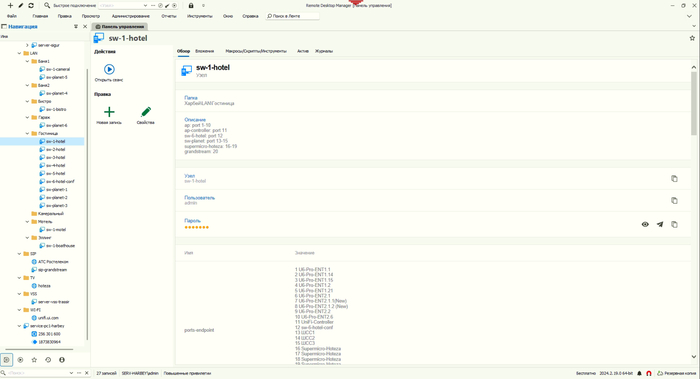Click the red horseshoe icon in status bar

(x=649, y=373)
